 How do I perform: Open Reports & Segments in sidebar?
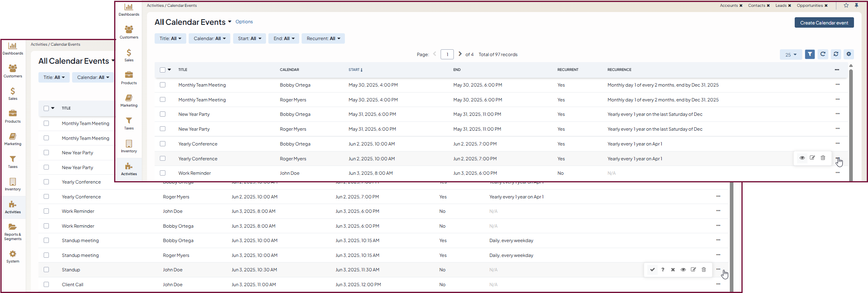(13, 231)
